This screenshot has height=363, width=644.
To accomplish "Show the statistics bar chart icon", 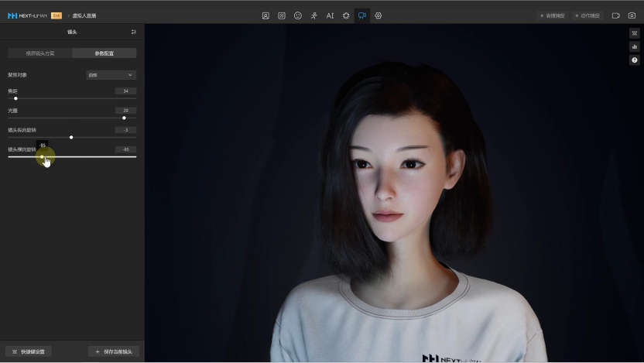I will coord(635,46).
